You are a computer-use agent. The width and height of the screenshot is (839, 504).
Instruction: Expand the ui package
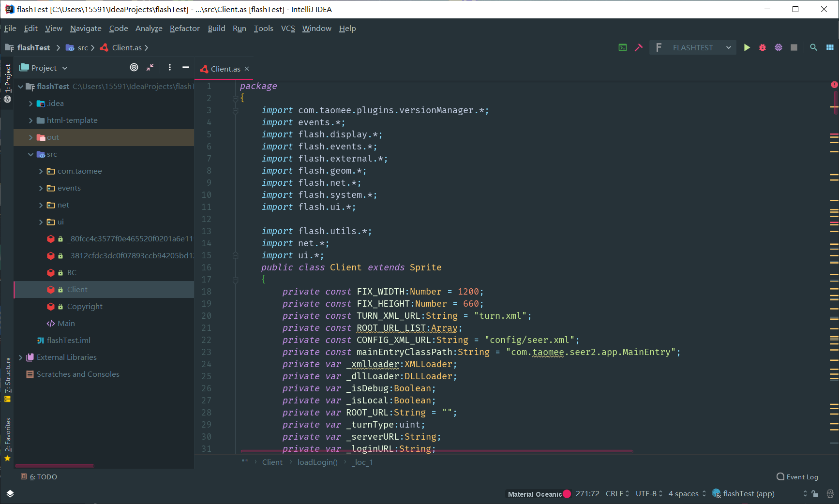tap(41, 222)
